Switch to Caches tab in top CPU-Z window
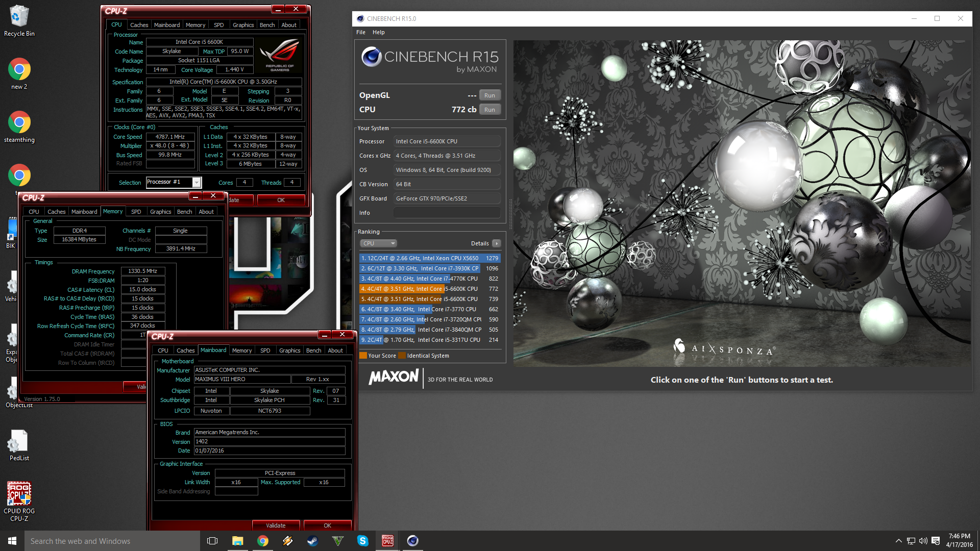The width and height of the screenshot is (980, 551). (x=139, y=25)
